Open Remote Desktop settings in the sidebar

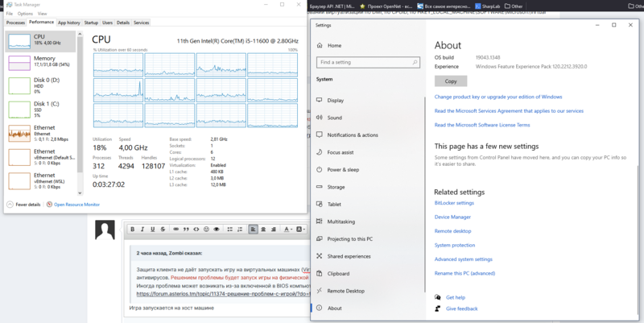tap(345, 291)
